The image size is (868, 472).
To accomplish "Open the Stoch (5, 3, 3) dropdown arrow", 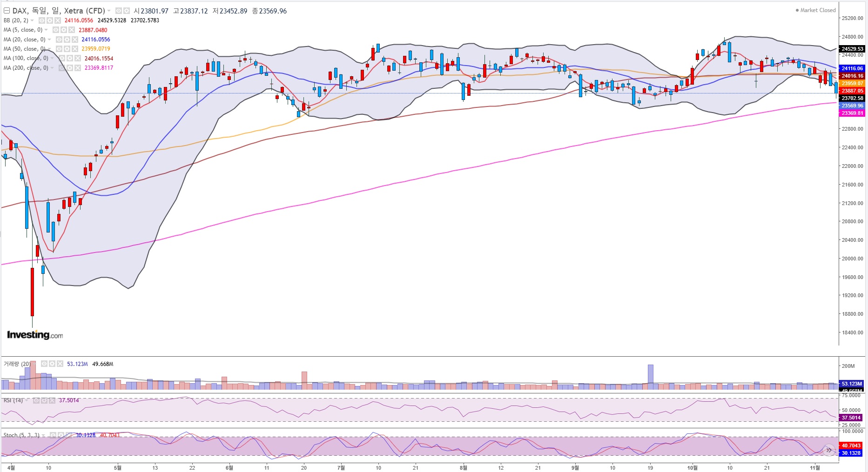I will [44, 435].
